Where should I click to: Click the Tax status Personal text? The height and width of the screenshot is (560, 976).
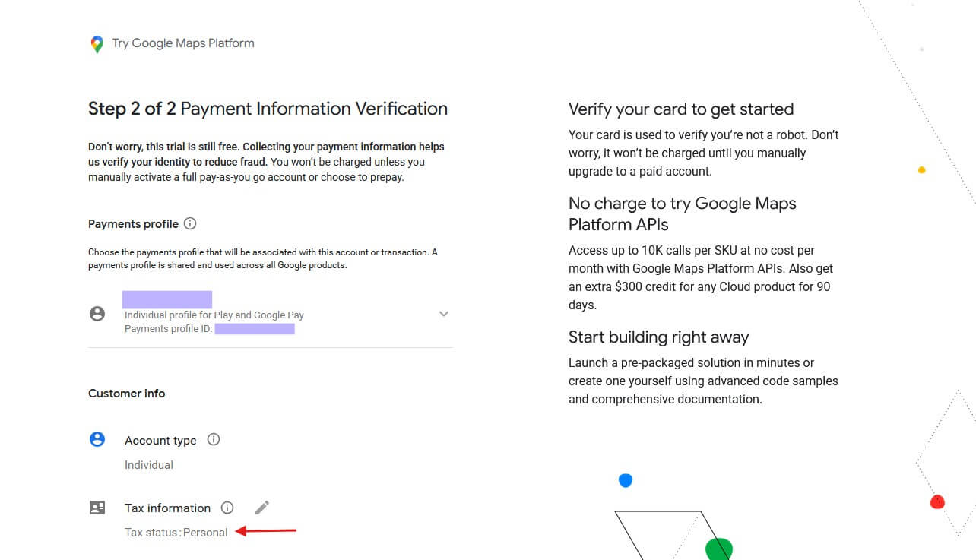(176, 532)
